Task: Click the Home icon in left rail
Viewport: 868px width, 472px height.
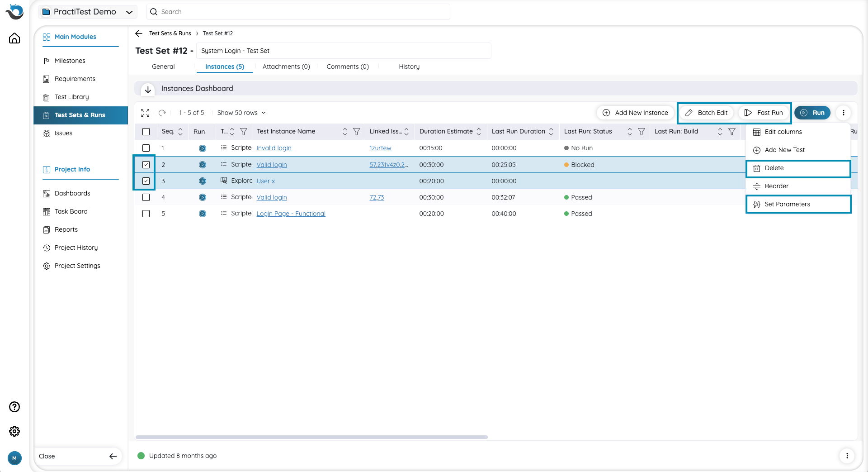Action: tap(14, 38)
